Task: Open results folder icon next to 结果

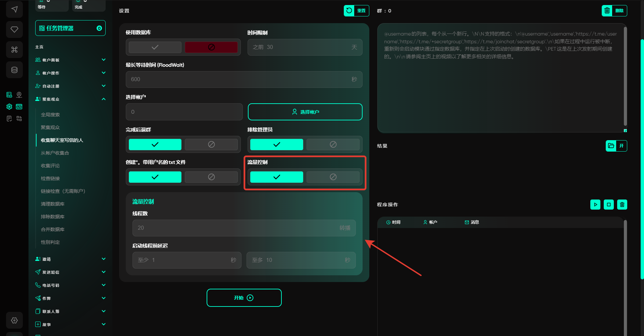Action: pyautogui.click(x=611, y=146)
